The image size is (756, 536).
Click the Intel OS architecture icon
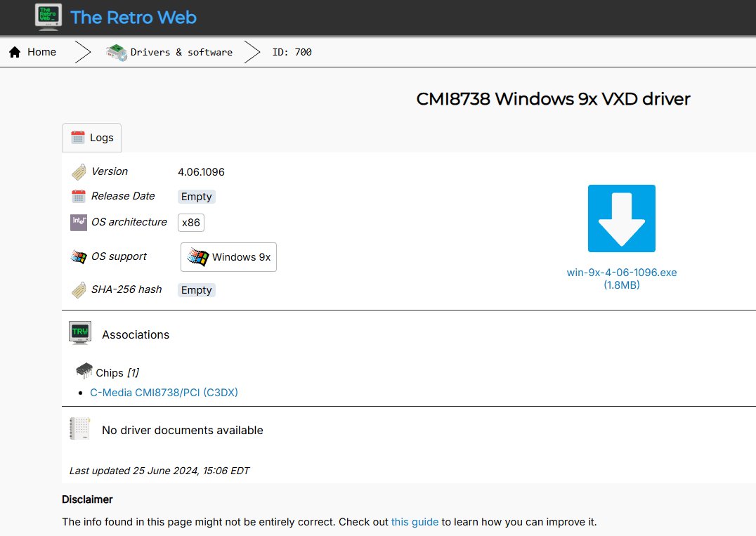point(79,223)
